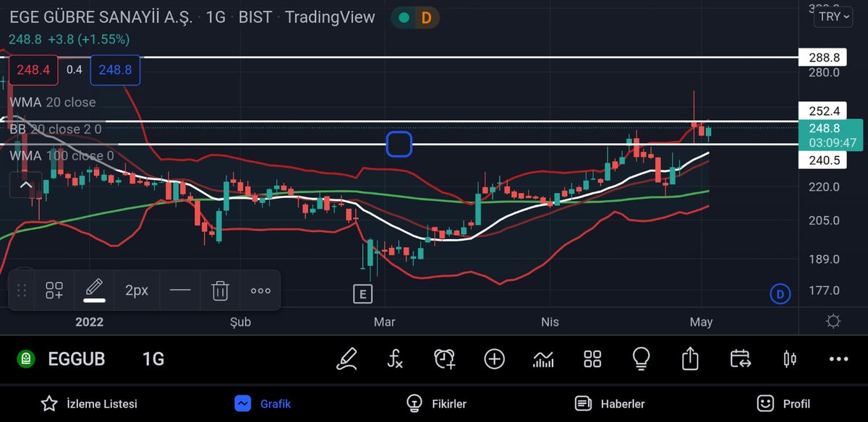Tap the EGE GÜBRE SANAYİİ title
Viewport: 868px width, 422px height.
tap(101, 17)
